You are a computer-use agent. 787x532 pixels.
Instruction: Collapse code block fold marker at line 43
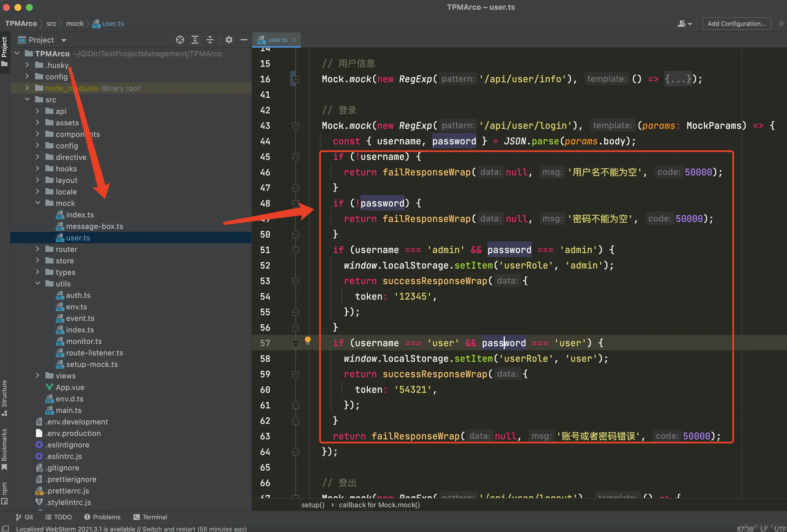(296, 126)
